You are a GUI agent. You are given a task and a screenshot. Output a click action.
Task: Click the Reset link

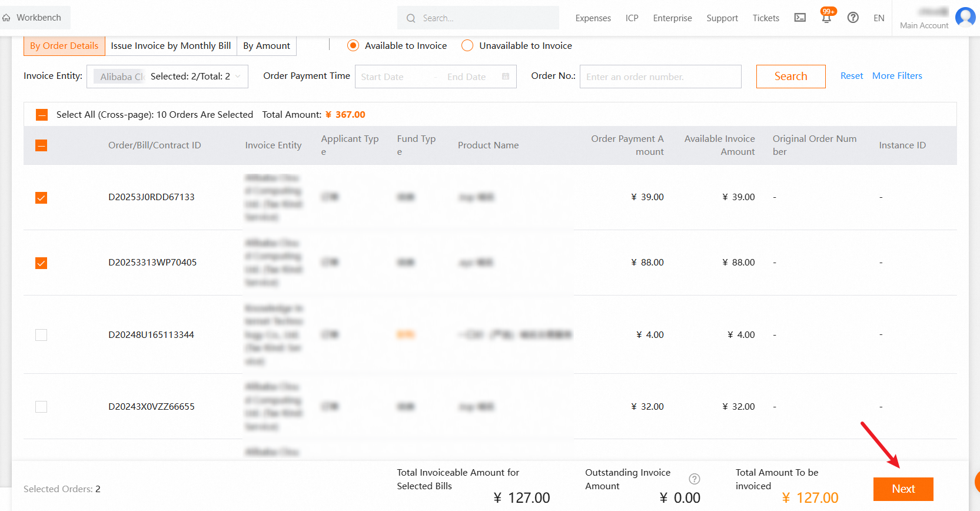852,76
